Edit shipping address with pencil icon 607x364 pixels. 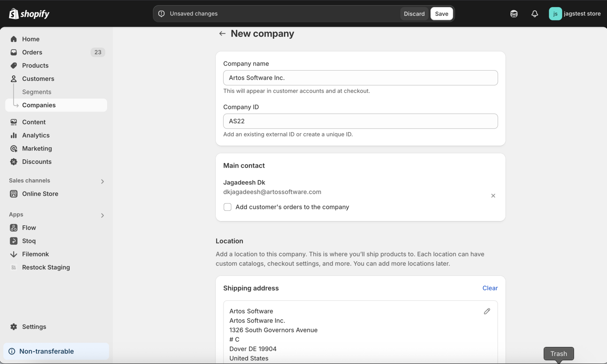point(487,311)
